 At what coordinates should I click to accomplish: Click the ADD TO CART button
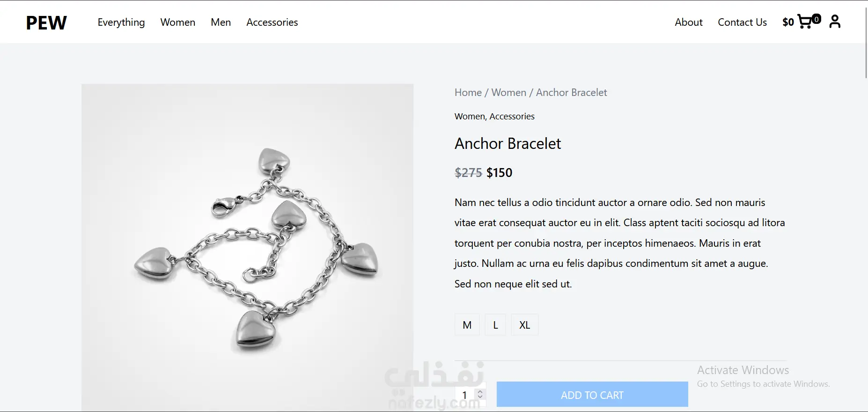[x=592, y=395]
